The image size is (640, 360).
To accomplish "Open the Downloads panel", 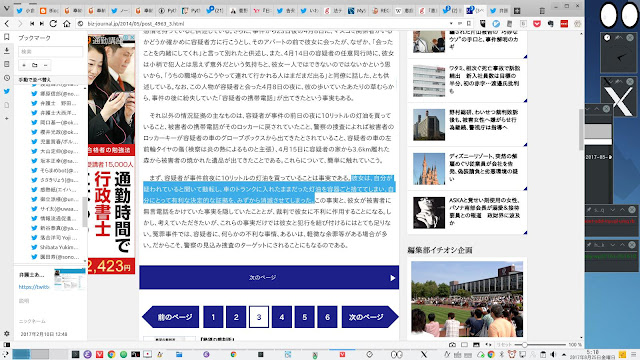I will tap(7, 51).
